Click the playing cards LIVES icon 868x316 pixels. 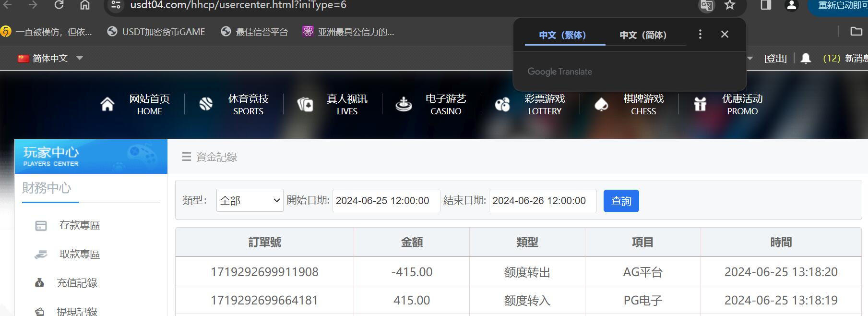tap(305, 104)
